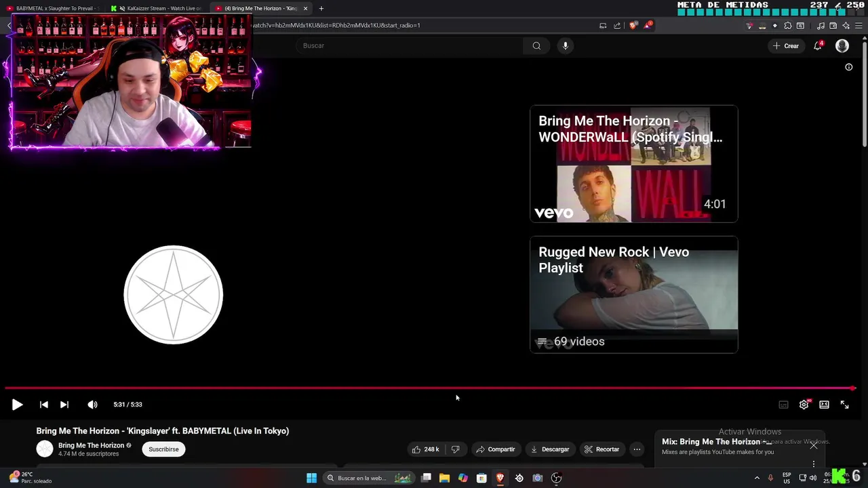The image size is (868, 488).
Task: Enter fullscreen on the video player
Action: (x=845, y=405)
